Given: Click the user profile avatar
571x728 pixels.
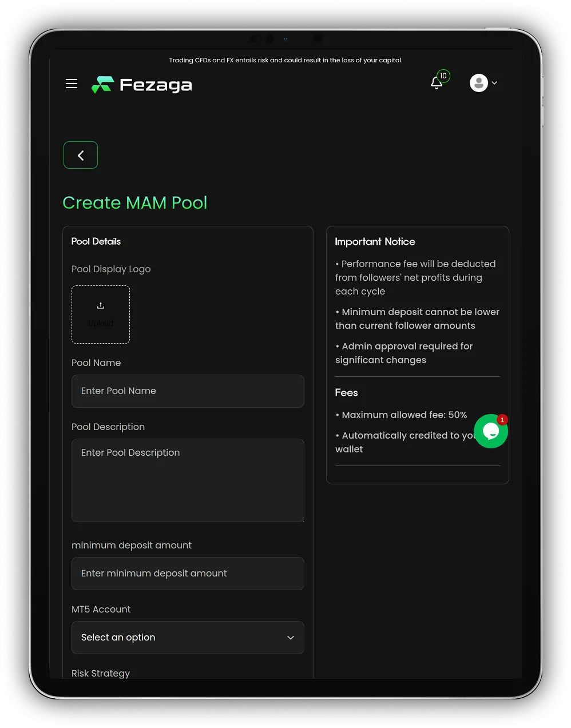Looking at the screenshot, I should (479, 83).
